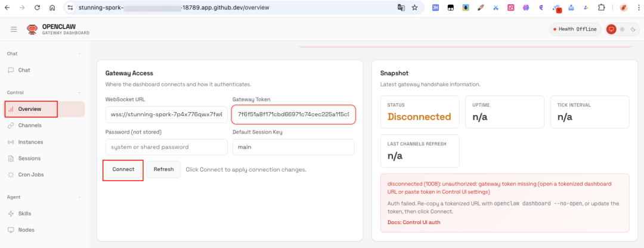Toggle the sidebar hamburger menu
Image resolution: width=644 pixels, height=248 pixels.
(14, 29)
